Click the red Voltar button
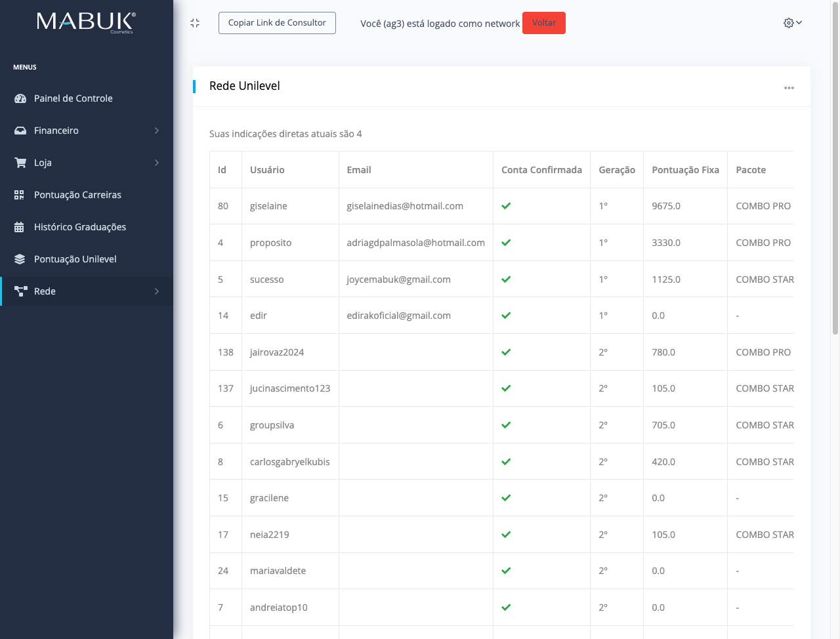840x639 pixels. tap(543, 23)
